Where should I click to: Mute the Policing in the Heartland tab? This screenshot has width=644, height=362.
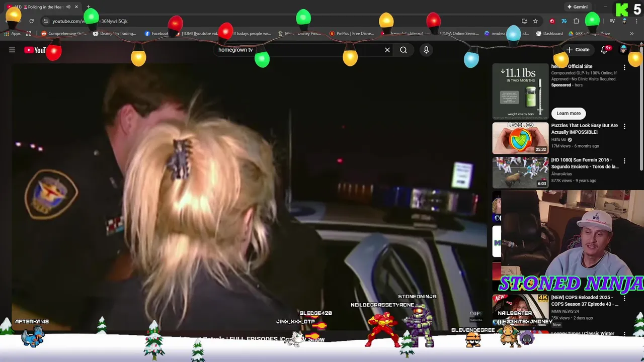(x=68, y=7)
